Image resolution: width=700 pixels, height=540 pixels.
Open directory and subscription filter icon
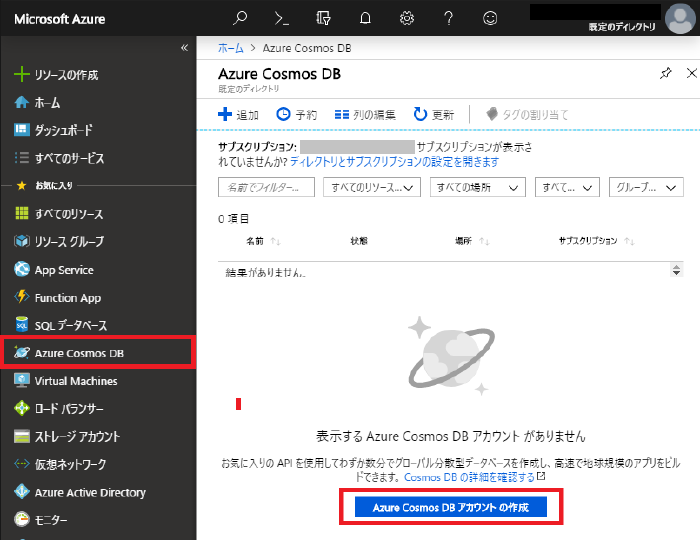tap(323, 18)
